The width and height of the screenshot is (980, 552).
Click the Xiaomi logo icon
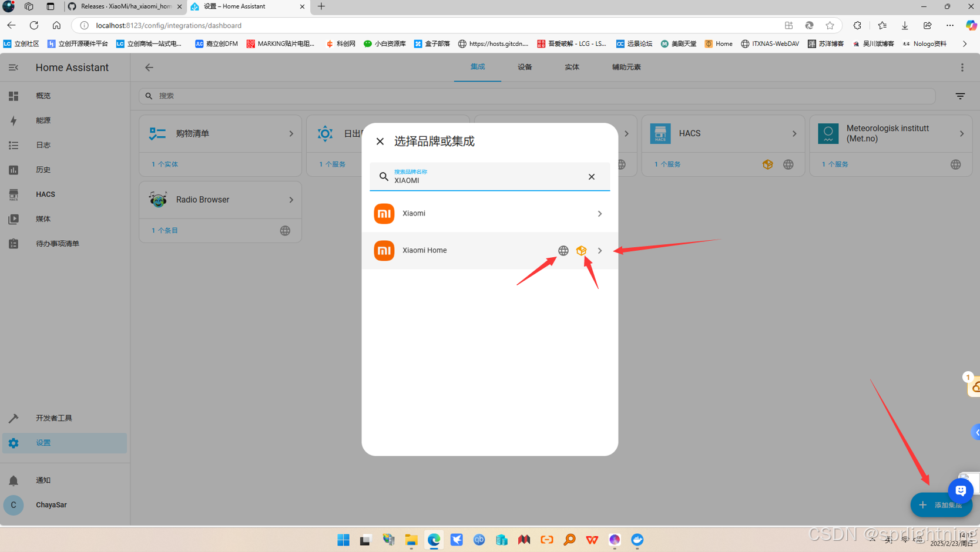pyautogui.click(x=384, y=214)
